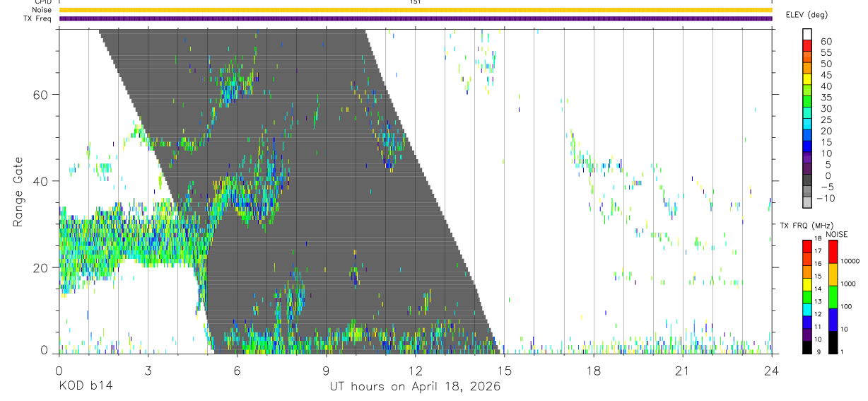
Task: Select the blue segment of NOISE color bar
Action: [x=833, y=319]
